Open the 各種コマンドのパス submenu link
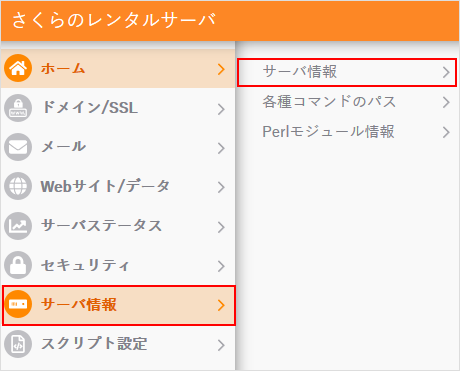The image size is (460, 371). (x=347, y=102)
